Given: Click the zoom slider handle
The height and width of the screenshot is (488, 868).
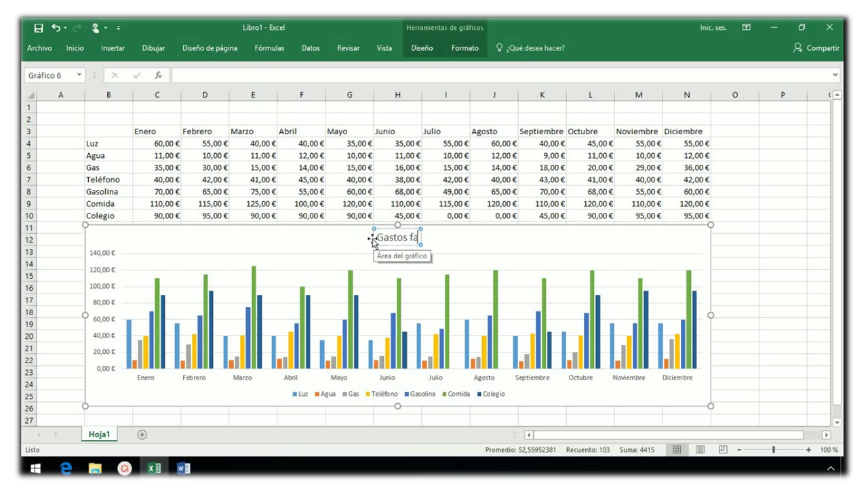Looking at the screenshot, I should point(774,449).
